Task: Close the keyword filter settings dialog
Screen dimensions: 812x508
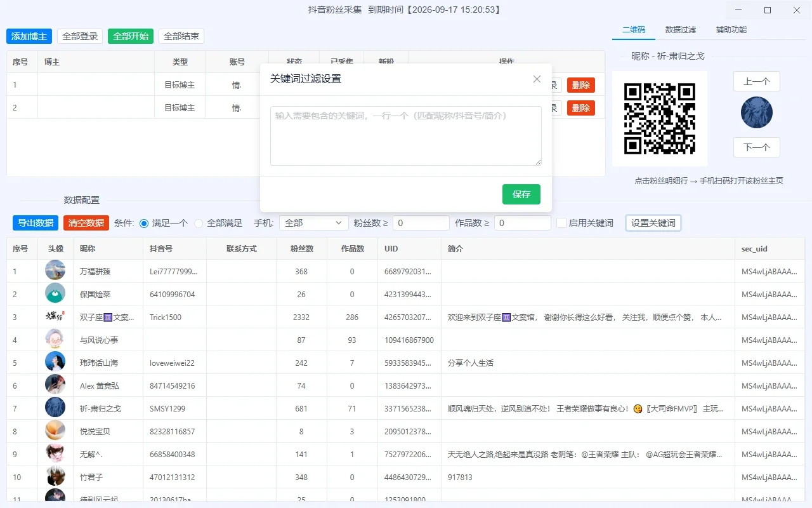Action: point(537,79)
